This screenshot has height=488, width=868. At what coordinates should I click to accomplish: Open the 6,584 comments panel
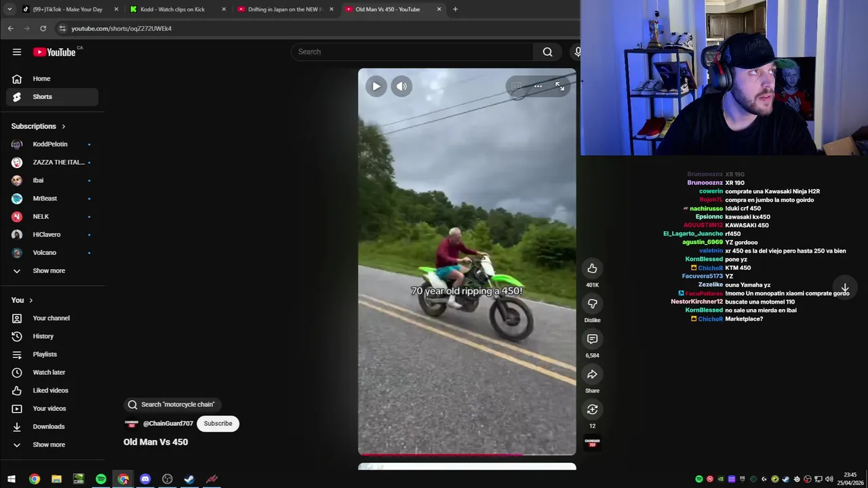pyautogui.click(x=592, y=339)
